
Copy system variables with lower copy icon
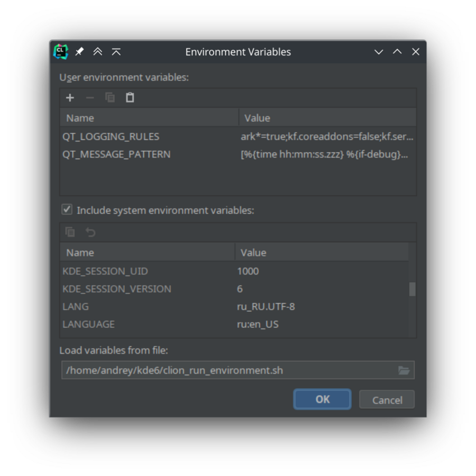70,232
